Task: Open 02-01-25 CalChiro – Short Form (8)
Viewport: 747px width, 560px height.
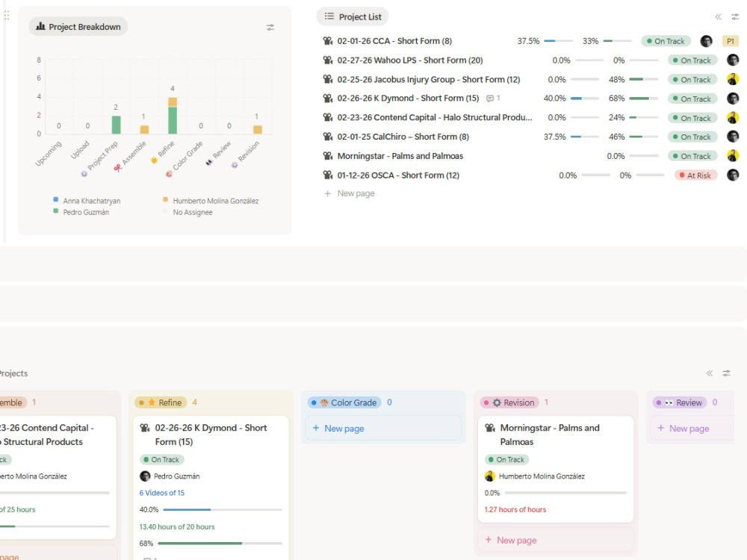Action: 403,137
